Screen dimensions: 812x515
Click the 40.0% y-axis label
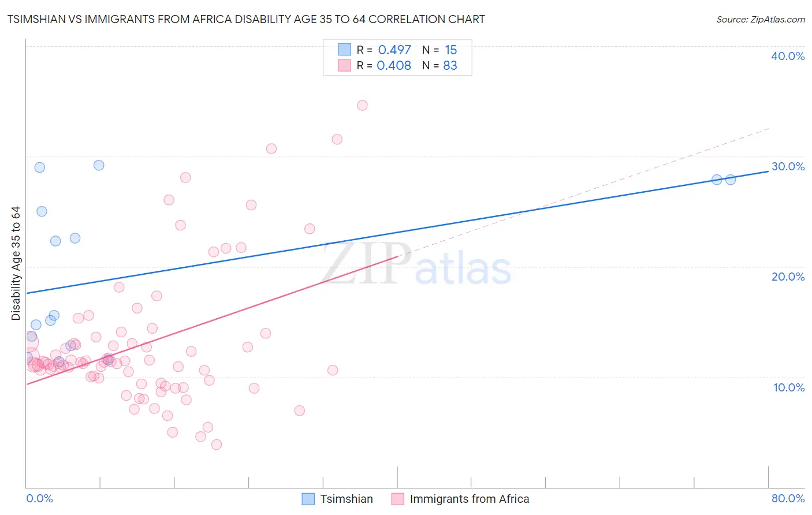(788, 56)
